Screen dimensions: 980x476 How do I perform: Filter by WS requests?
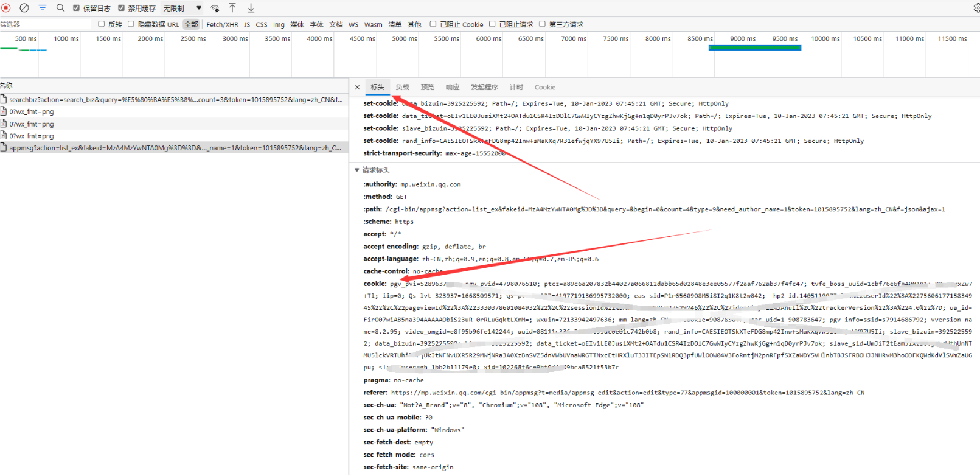(x=353, y=24)
